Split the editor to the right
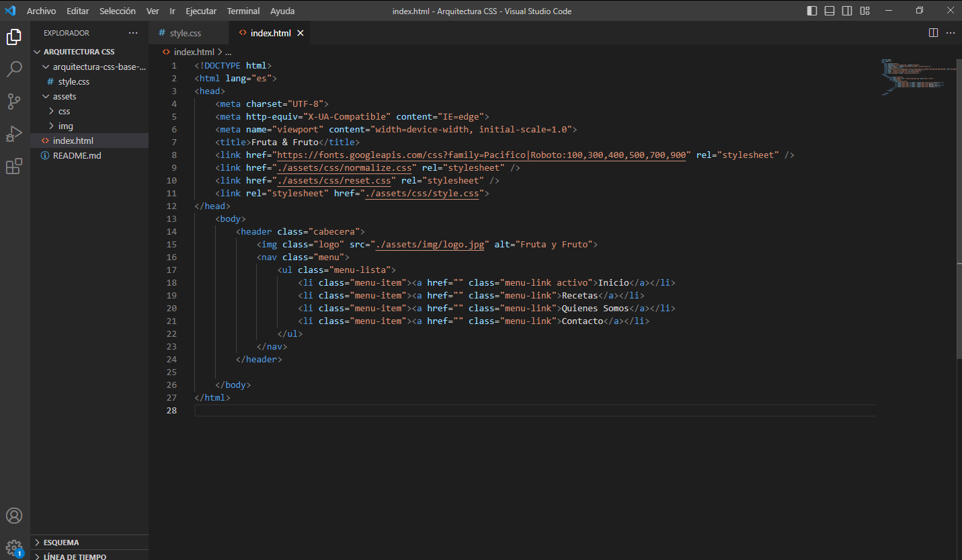The width and height of the screenshot is (962, 560). pos(933,33)
